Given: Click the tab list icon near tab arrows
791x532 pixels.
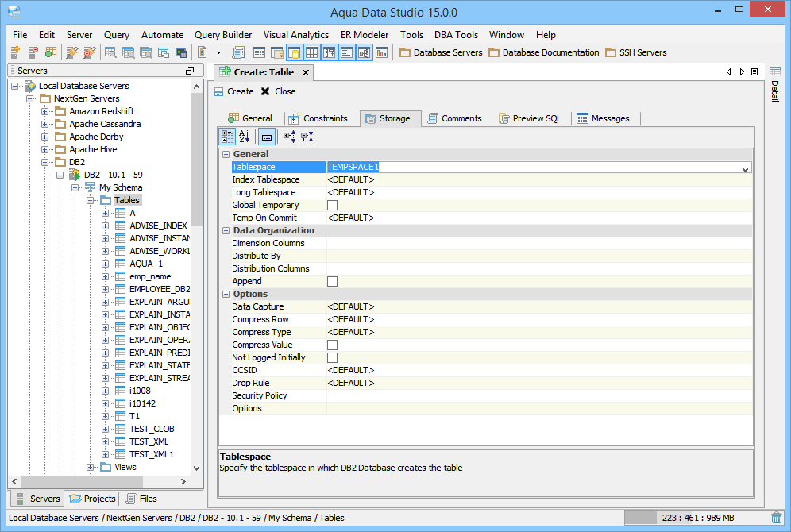Looking at the screenshot, I should 754,72.
